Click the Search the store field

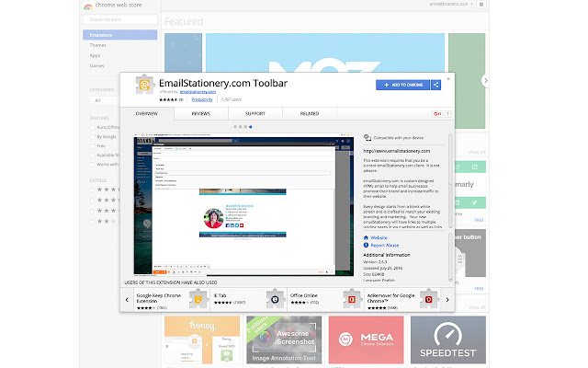tap(120, 19)
